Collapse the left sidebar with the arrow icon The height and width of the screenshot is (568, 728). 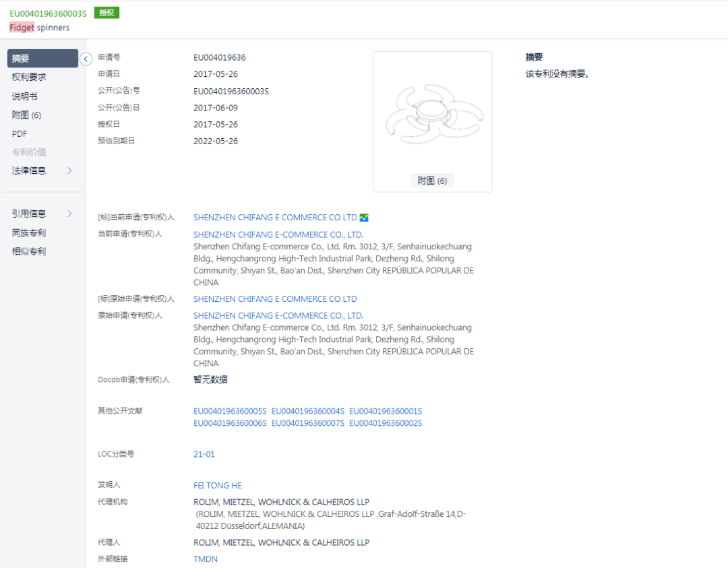(x=86, y=59)
